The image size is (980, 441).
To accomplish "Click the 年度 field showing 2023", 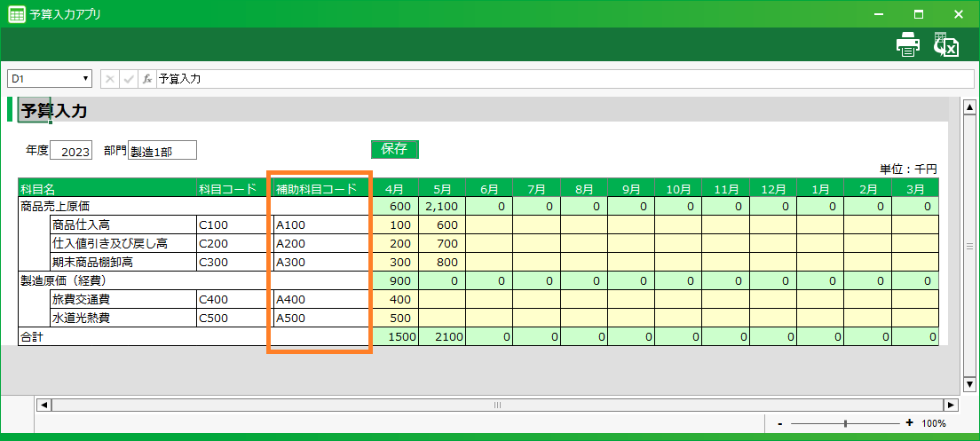I will [x=71, y=151].
